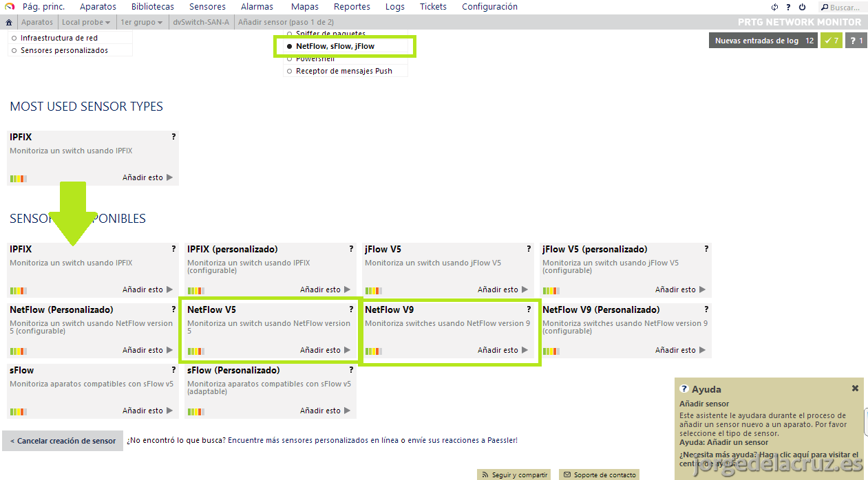This screenshot has width=868, height=480.
Task: Open help for sFlow card
Action: click(173, 370)
